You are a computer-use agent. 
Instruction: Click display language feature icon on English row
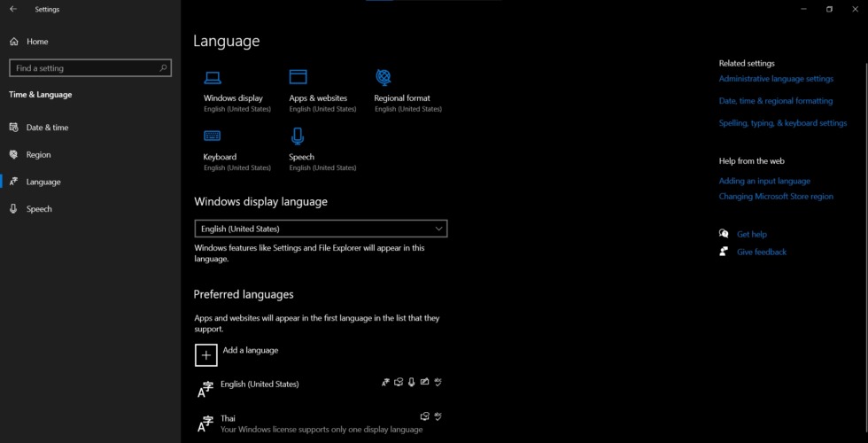tap(386, 382)
